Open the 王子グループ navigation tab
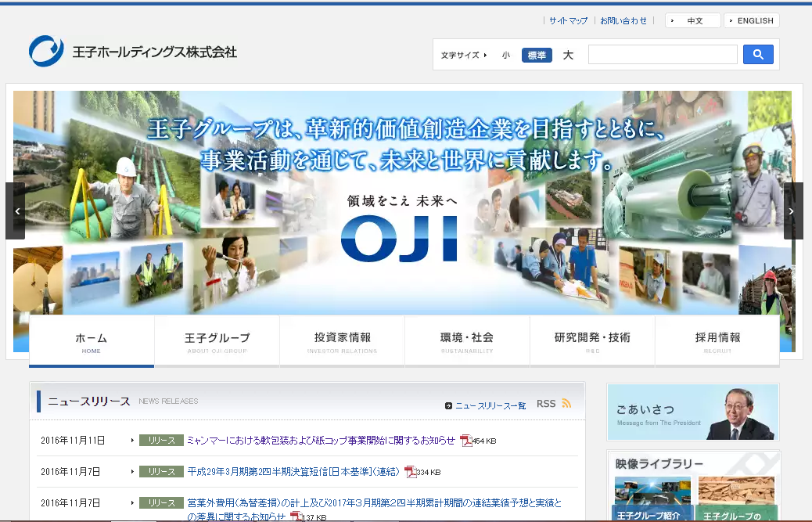 (x=217, y=342)
